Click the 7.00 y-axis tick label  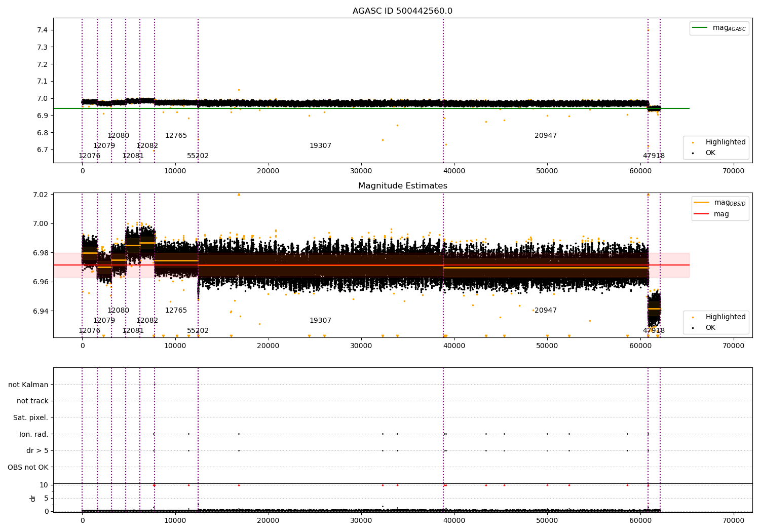coord(41,224)
